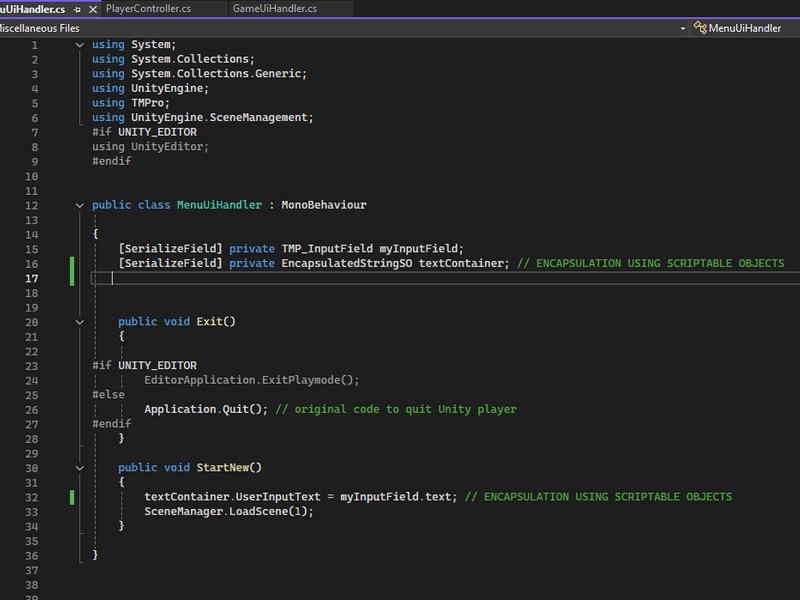
Task: Open the Miscellaneous Files project dropdown arrow
Action: coord(683,29)
